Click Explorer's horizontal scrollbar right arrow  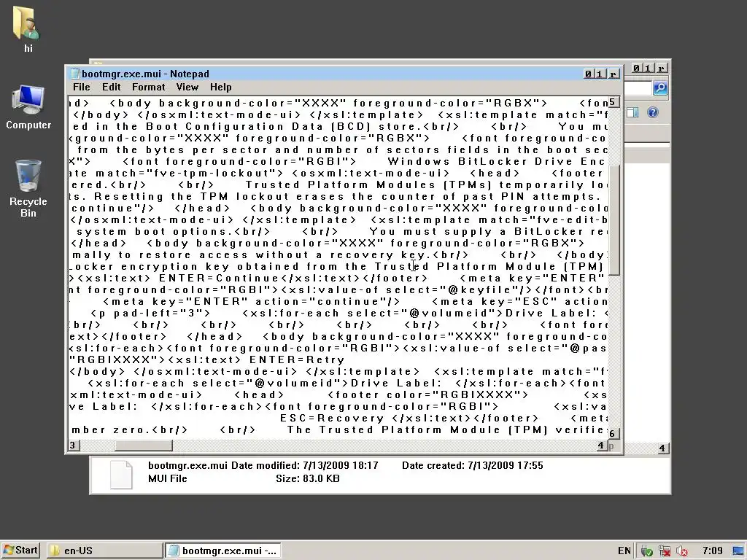(662, 448)
